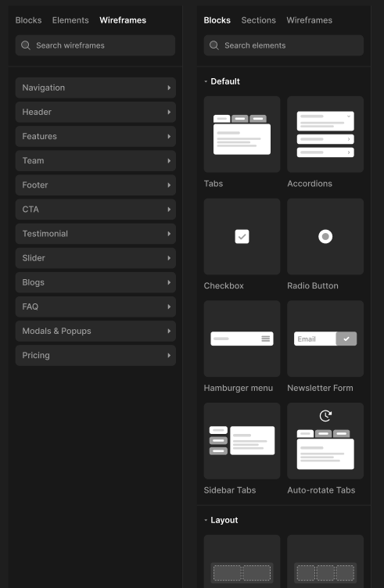Add the Tabs element block
Viewport: 384px width, 588px height.
click(x=242, y=134)
